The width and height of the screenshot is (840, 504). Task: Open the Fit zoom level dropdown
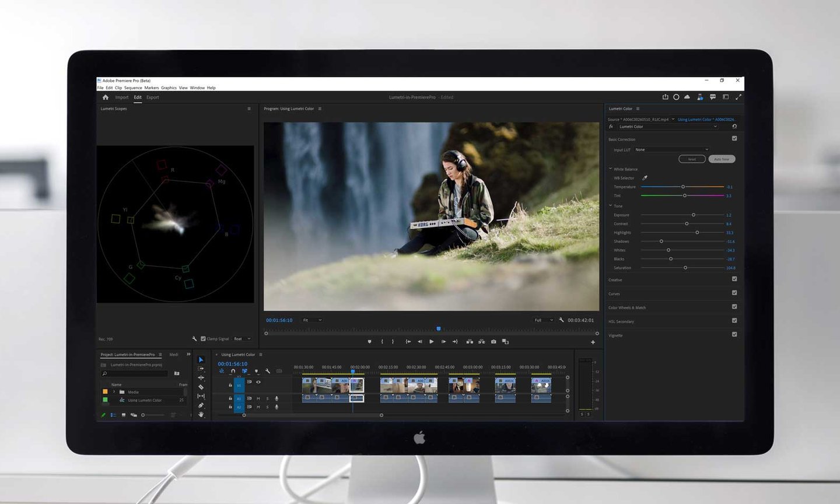(x=312, y=320)
